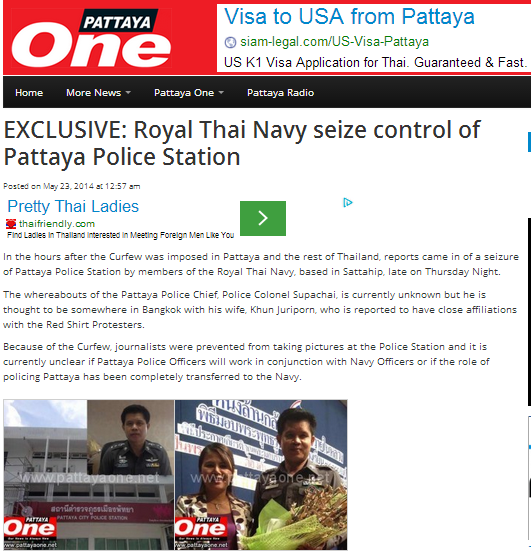Image resolution: width=531 pixels, height=555 pixels.
Task: Open the police station photo thumbnail
Action: (x=89, y=474)
